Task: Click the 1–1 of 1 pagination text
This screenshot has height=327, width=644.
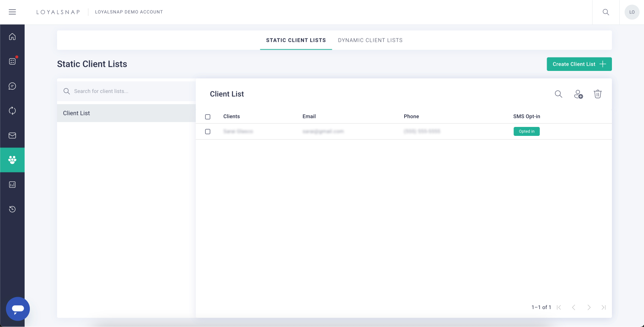Action: [541, 307]
